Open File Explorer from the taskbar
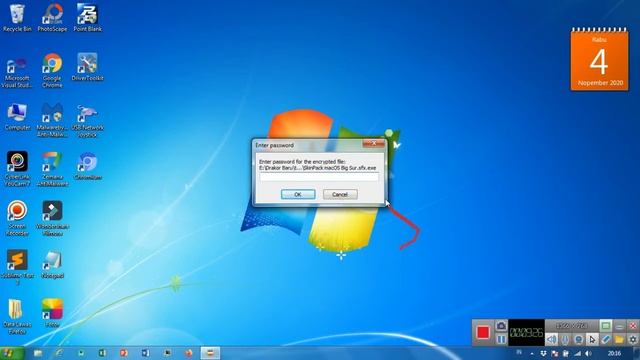 (38, 353)
